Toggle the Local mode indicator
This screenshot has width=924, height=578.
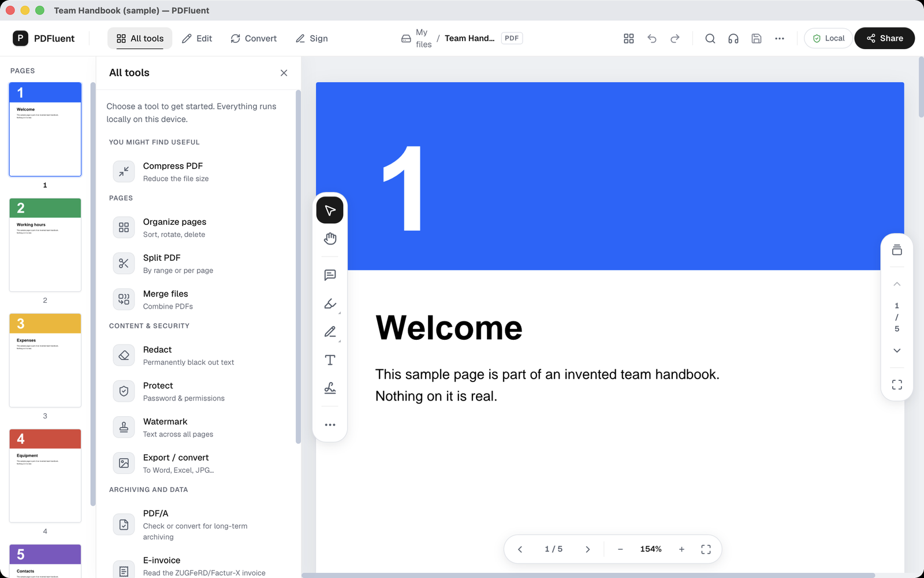pos(828,38)
